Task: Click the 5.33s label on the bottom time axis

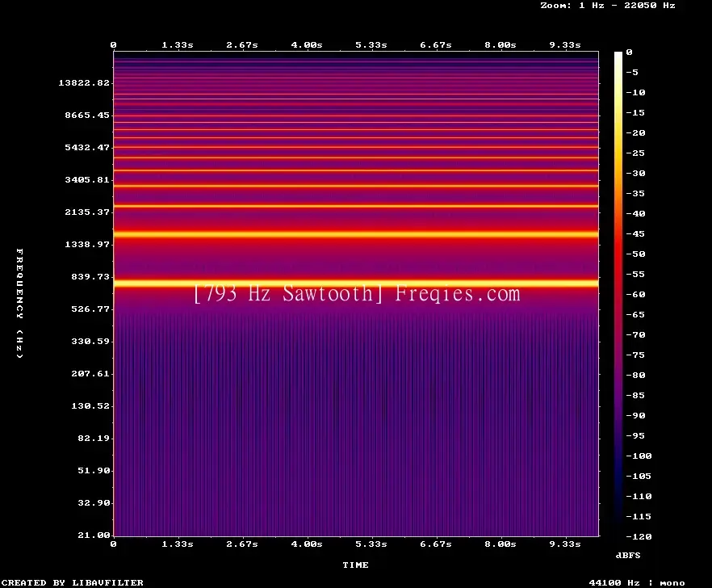Action: coord(371,544)
